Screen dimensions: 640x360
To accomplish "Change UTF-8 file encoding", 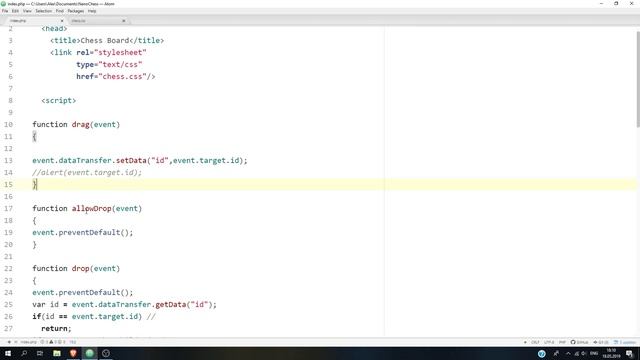I will (x=549, y=342).
